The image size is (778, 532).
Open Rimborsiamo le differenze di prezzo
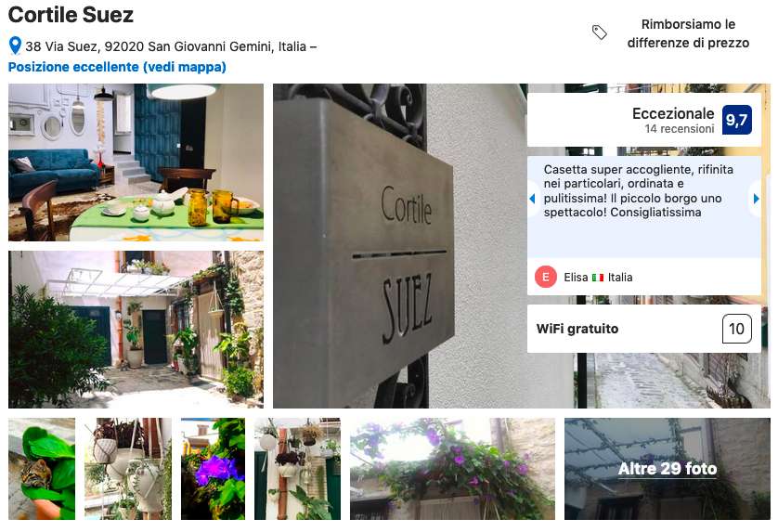pos(688,33)
